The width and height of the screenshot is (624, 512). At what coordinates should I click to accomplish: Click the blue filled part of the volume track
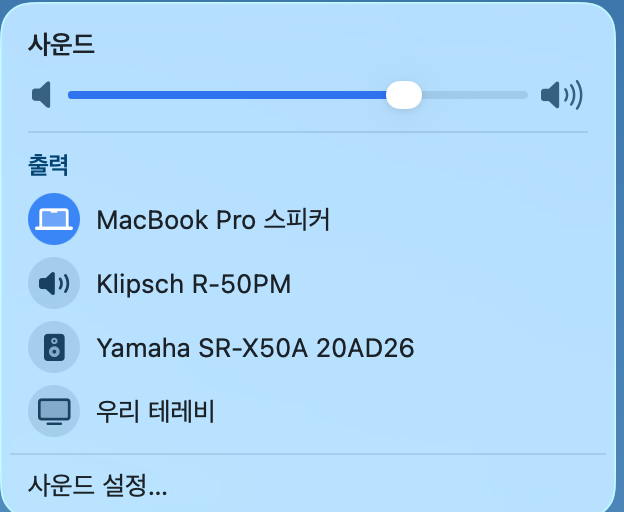(x=227, y=95)
